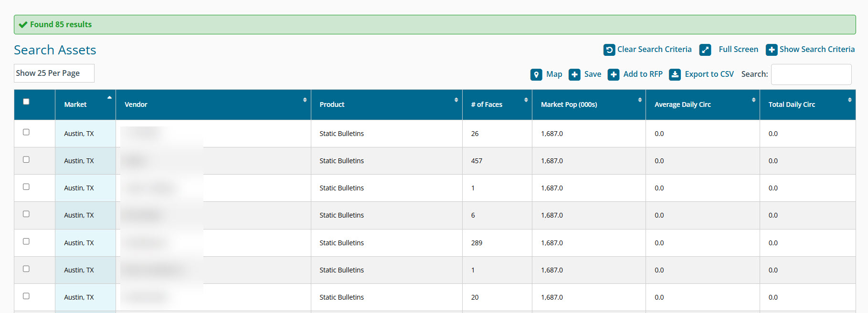Click the Export to CSV download icon
The image size is (868, 313).
pyautogui.click(x=675, y=74)
